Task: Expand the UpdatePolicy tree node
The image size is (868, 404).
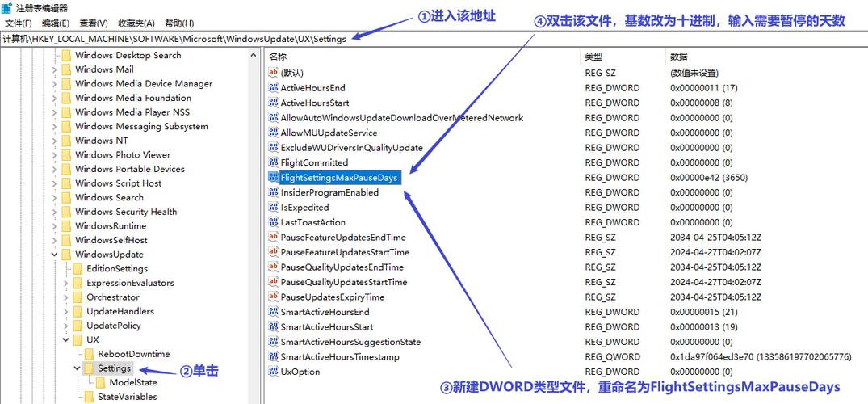Action: coord(66,326)
